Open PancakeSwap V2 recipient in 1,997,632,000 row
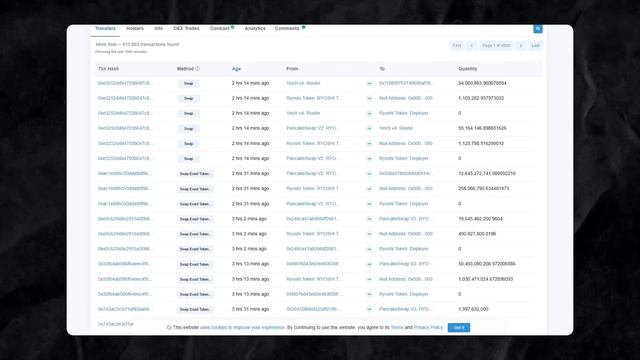 405,309
